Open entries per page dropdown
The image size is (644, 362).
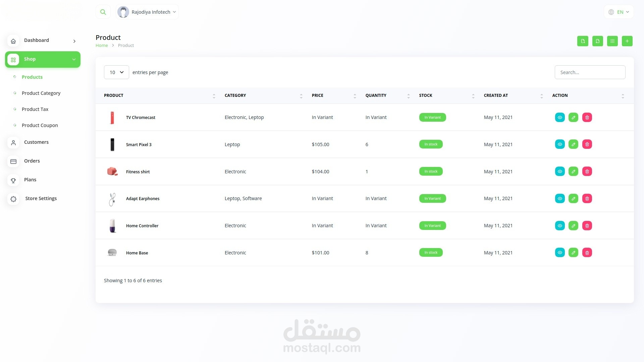tap(116, 72)
